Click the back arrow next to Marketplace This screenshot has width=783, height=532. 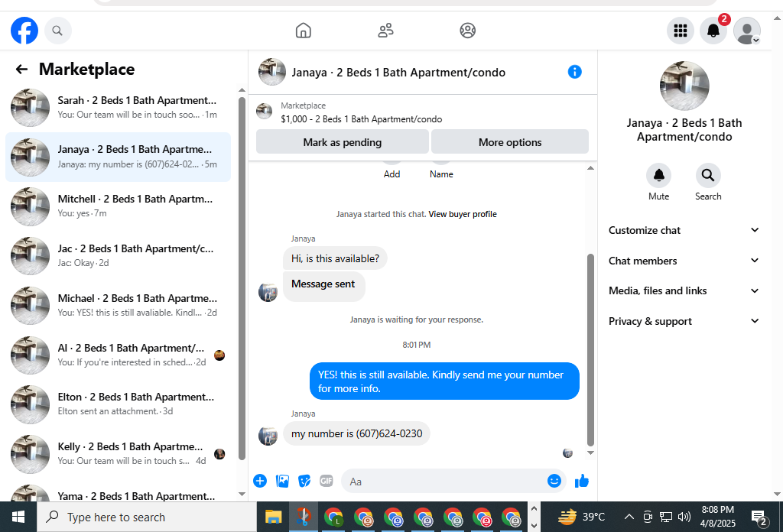pos(21,69)
